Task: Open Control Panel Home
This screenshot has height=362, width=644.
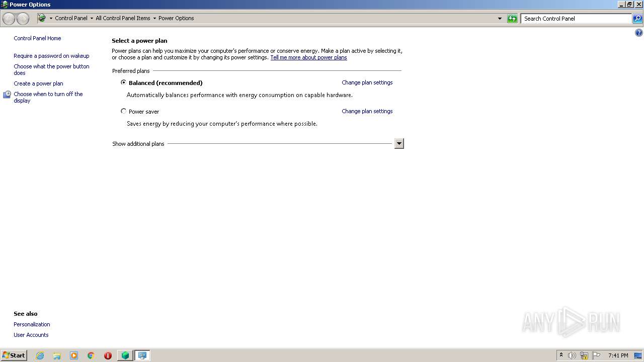Action: 37,38
